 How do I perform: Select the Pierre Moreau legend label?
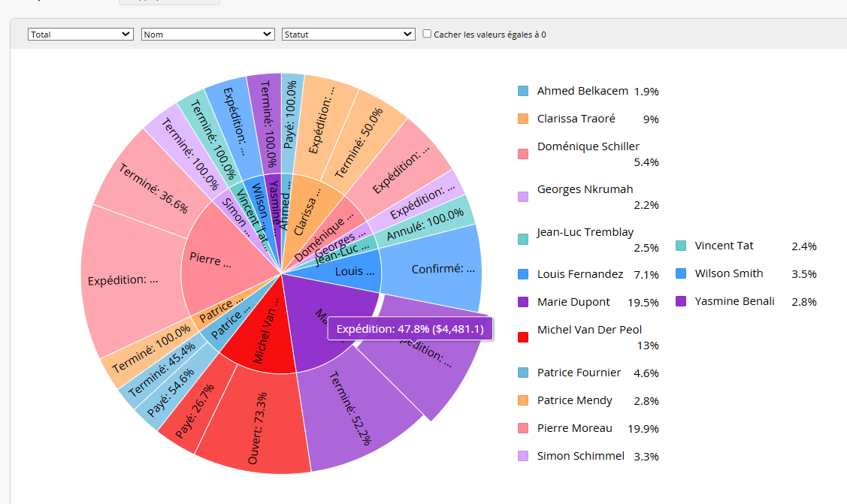pyautogui.click(x=574, y=428)
